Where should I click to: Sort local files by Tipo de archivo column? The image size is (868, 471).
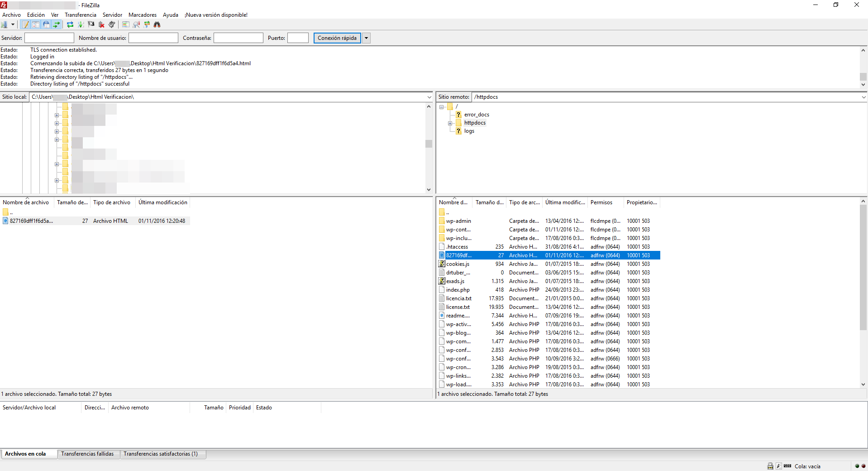click(x=112, y=202)
